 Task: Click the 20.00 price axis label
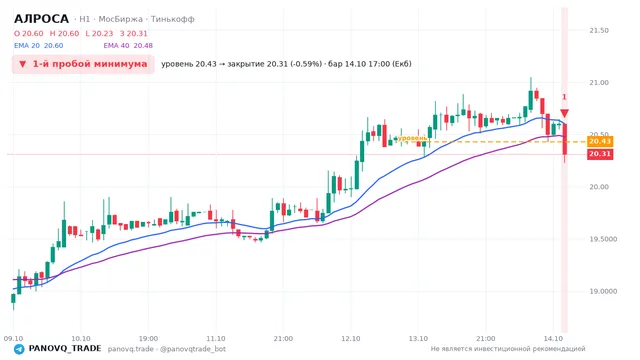point(599,187)
